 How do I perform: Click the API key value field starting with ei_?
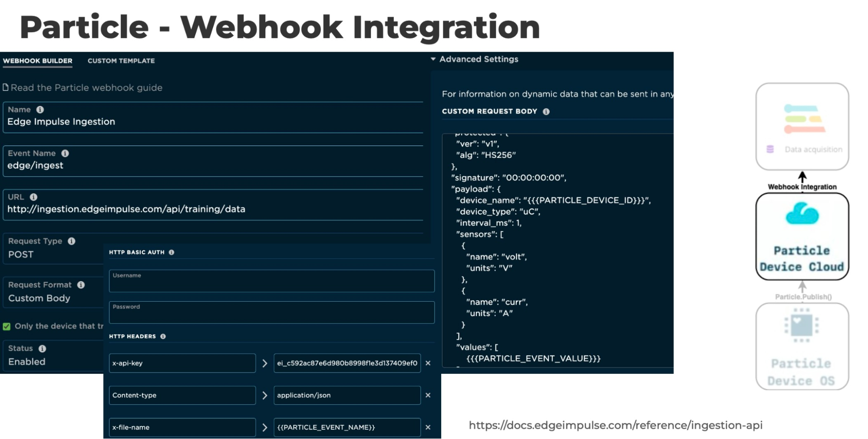347,363
